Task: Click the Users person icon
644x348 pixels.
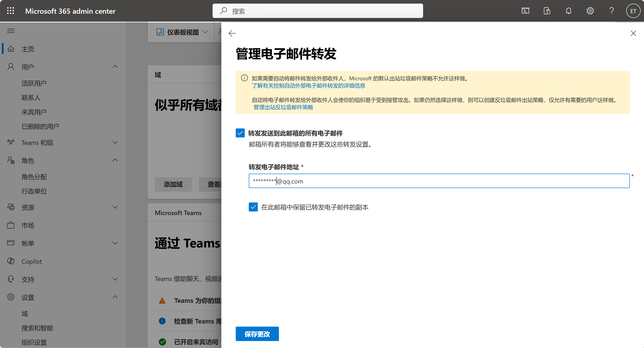Action: tap(11, 67)
